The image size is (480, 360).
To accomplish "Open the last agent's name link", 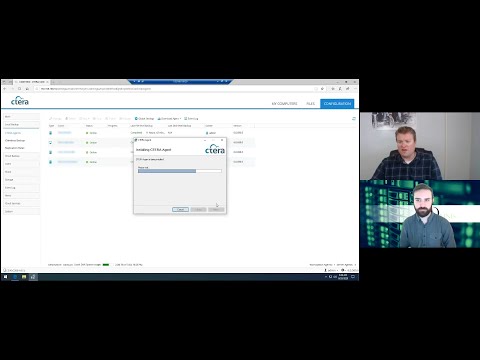I will (67, 162).
